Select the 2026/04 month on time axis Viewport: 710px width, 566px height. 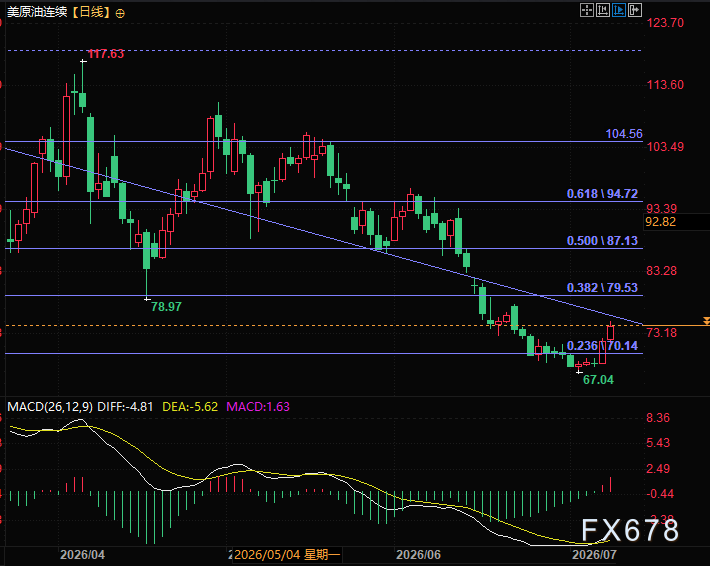tap(82, 555)
